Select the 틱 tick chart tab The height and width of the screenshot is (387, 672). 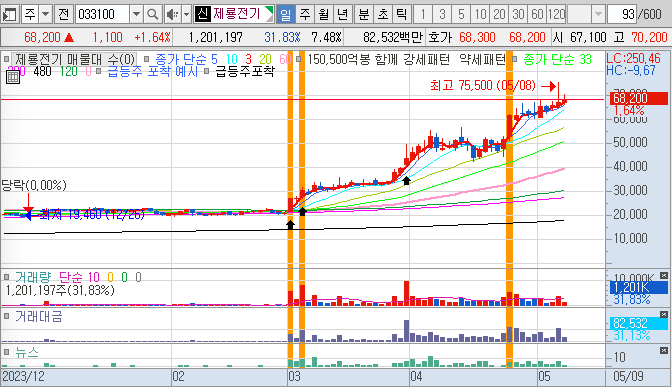(x=402, y=15)
